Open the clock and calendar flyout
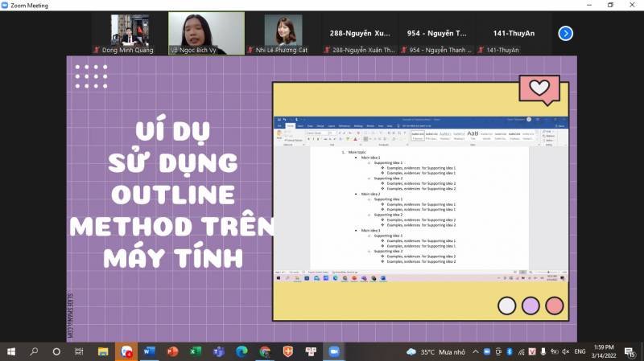The image size is (644, 361). click(x=607, y=351)
